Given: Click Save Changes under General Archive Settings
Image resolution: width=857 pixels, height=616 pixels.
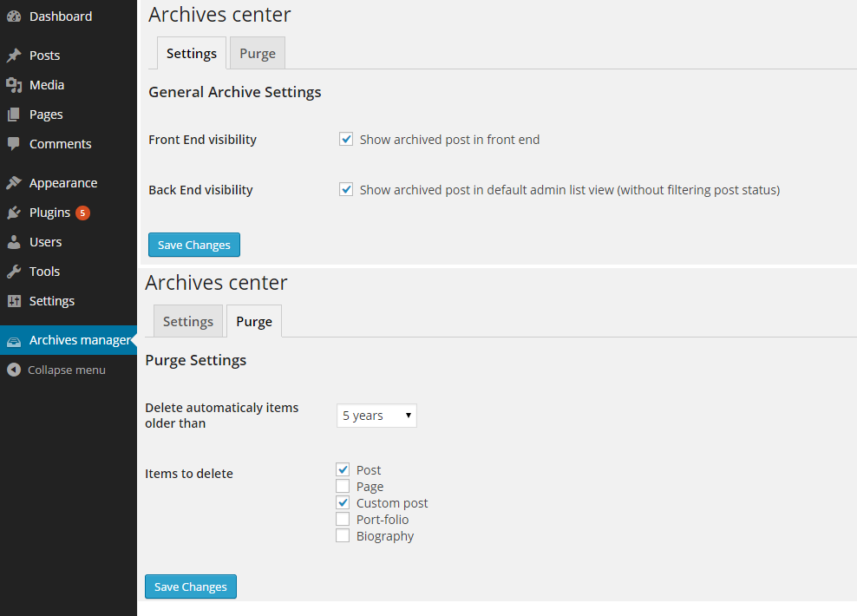Looking at the screenshot, I should click(194, 245).
